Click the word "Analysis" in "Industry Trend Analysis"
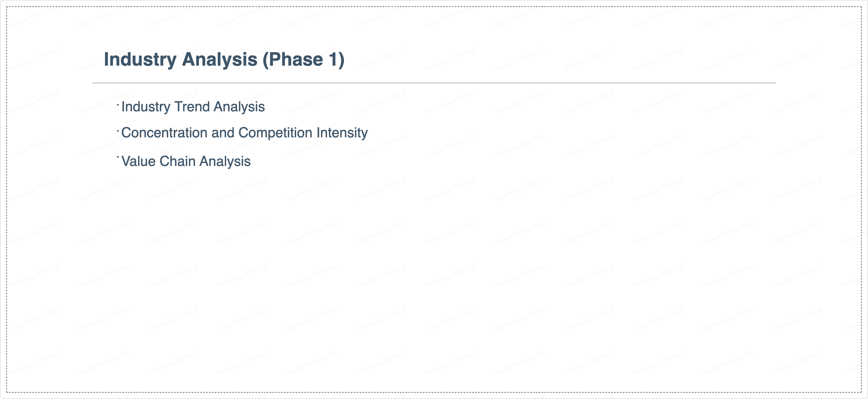The height and width of the screenshot is (399, 868). pos(239,107)
